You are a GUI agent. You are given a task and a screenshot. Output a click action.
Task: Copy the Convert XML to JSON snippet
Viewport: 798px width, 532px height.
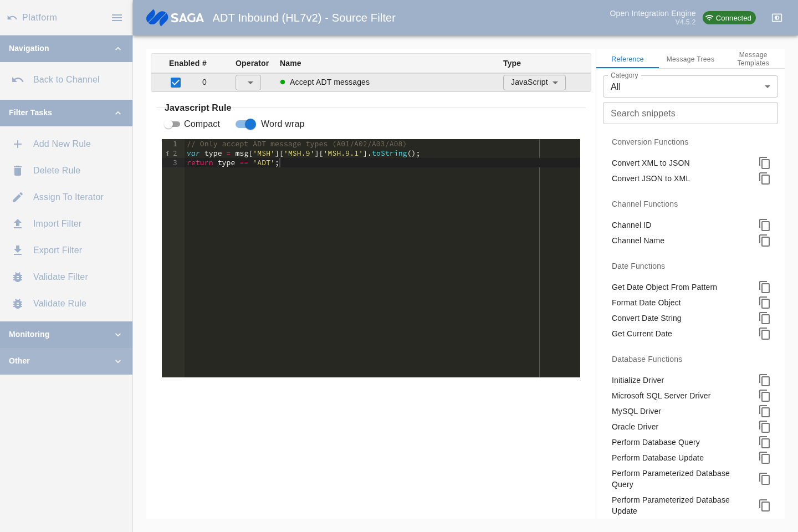(x=765, y=163)
